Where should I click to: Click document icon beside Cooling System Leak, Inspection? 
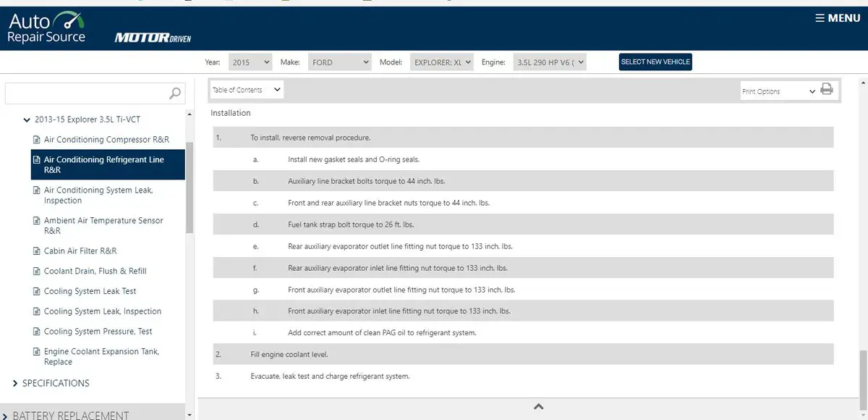37,312
